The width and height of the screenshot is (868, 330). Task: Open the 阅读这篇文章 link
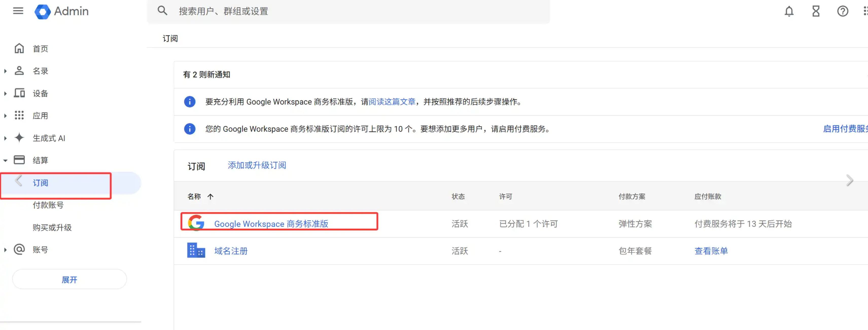click(x=392, y=102)
